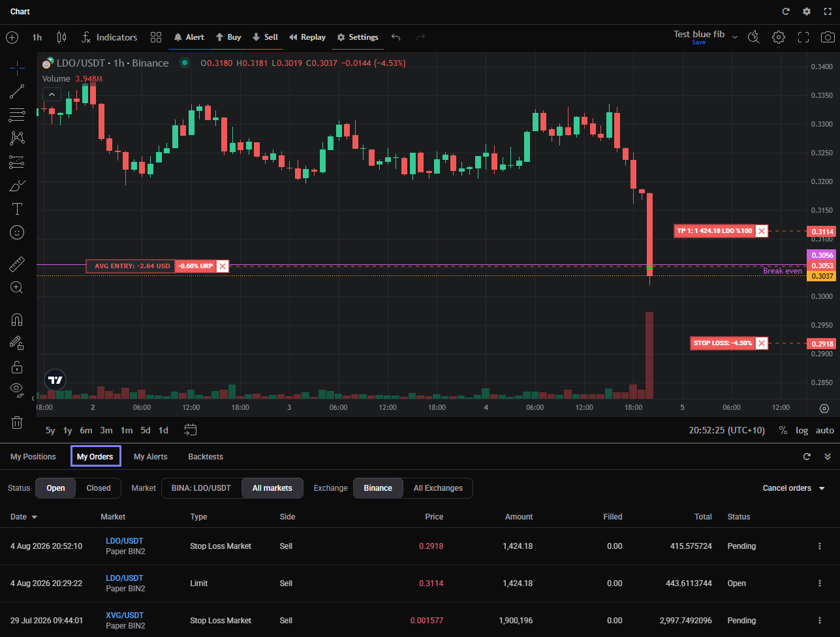This screenshot has width=840, height=637.
Task: Switch to Backtests tab
Action: [206, 457]
